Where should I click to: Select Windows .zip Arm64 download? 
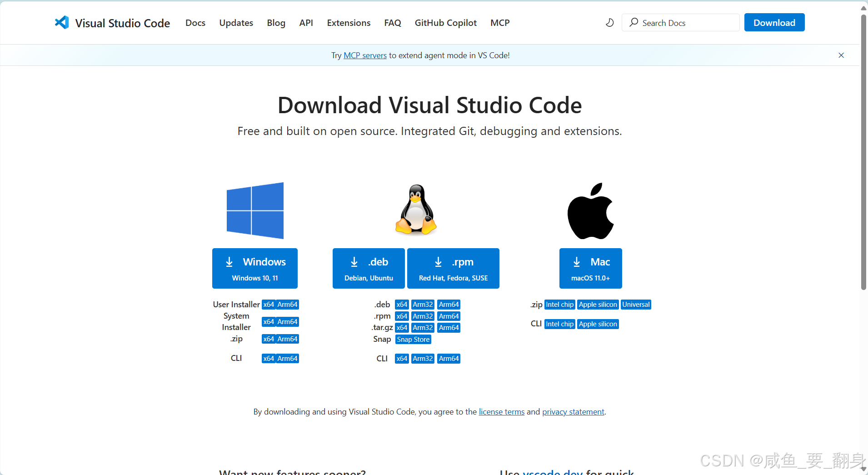click(288, 339)
